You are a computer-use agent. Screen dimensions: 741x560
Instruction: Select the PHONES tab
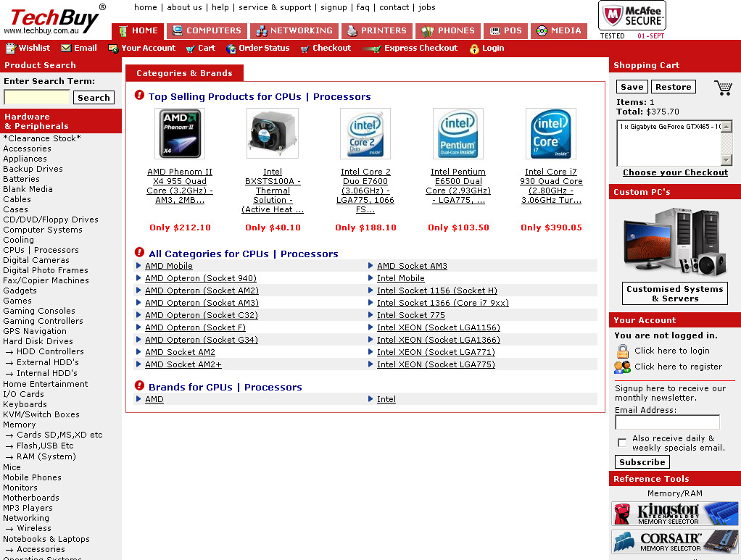[447, 31]
